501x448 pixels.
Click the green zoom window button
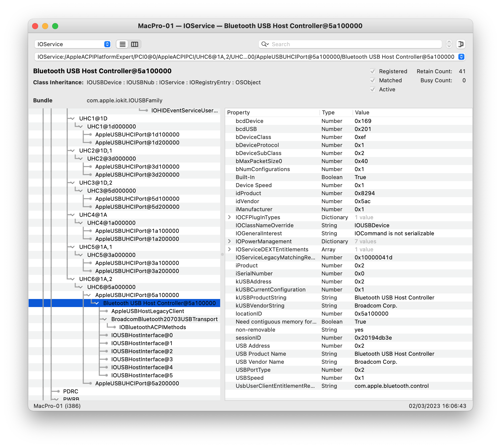coord(55,26)
